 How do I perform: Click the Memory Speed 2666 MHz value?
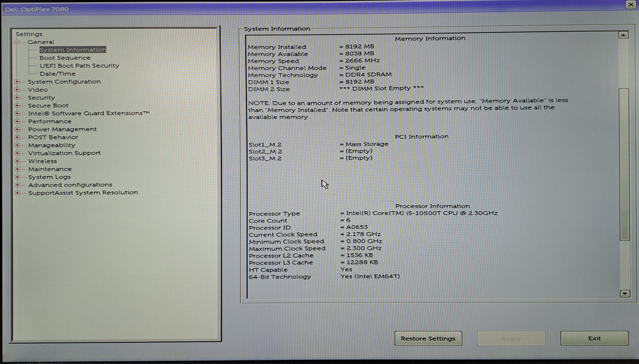click(360, 61)
